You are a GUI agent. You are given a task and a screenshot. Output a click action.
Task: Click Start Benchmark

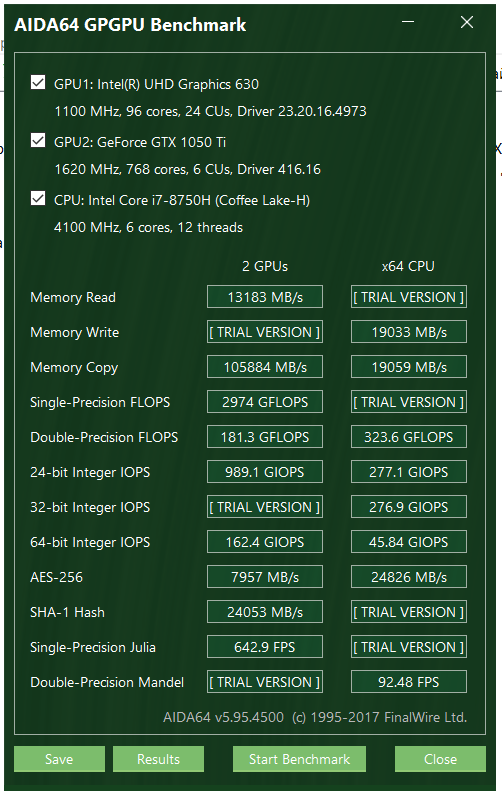[299, 759]
